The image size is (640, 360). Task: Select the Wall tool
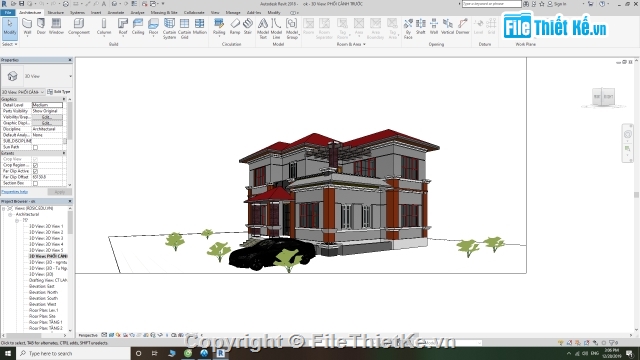click(27, 27)
